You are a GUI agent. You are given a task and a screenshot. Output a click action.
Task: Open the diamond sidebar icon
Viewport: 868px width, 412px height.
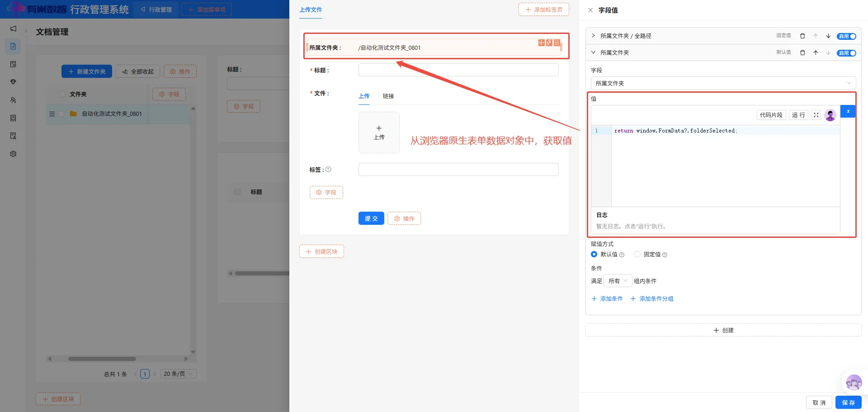13,82
